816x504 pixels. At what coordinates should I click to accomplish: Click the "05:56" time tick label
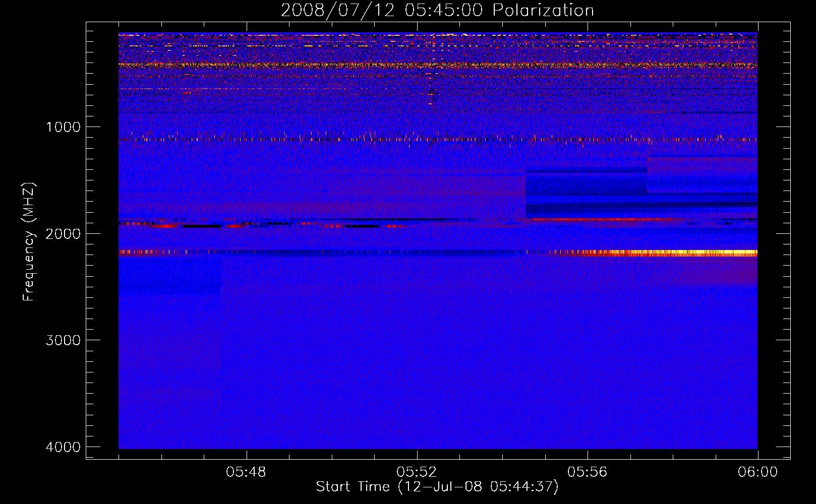pos(587,472)
